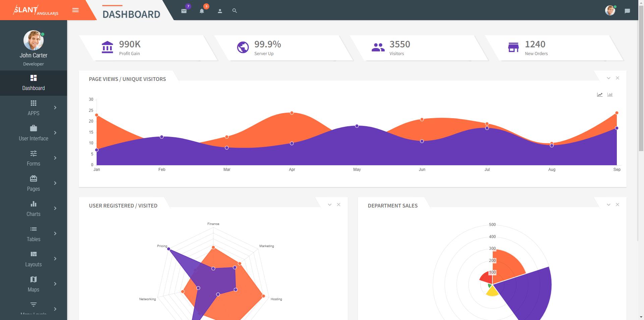The width and height of the screenshot is (644, 320).
Task: Click the Pages icon in sidebar
Action: [x=34, y=179]
